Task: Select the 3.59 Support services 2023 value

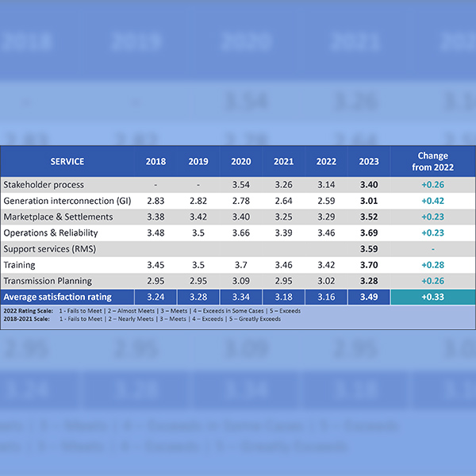Action: point(369,248)
